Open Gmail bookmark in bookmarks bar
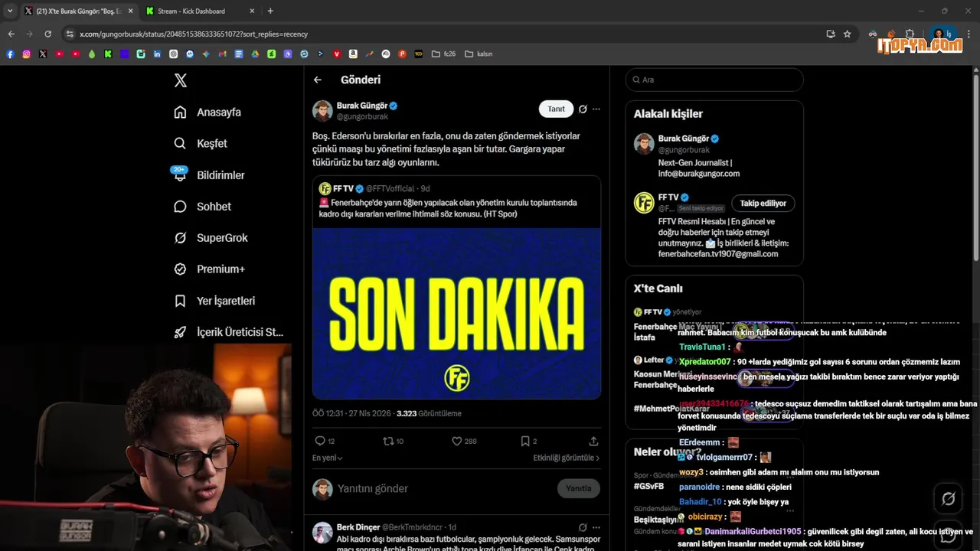This screenshot has width=980, height=551. [x=222, y=54]
